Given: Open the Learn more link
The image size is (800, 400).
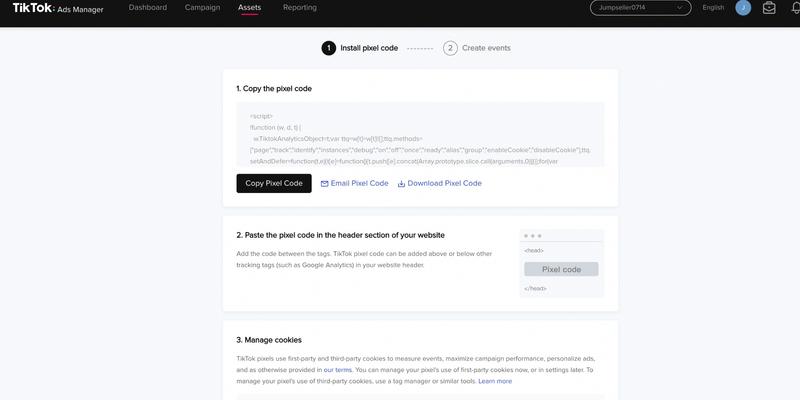Looking at the screenshot, I should (495, 381).
